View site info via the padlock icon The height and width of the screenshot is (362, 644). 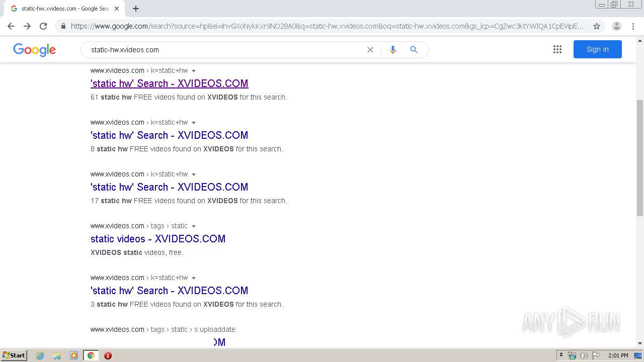tap(63, 26)
